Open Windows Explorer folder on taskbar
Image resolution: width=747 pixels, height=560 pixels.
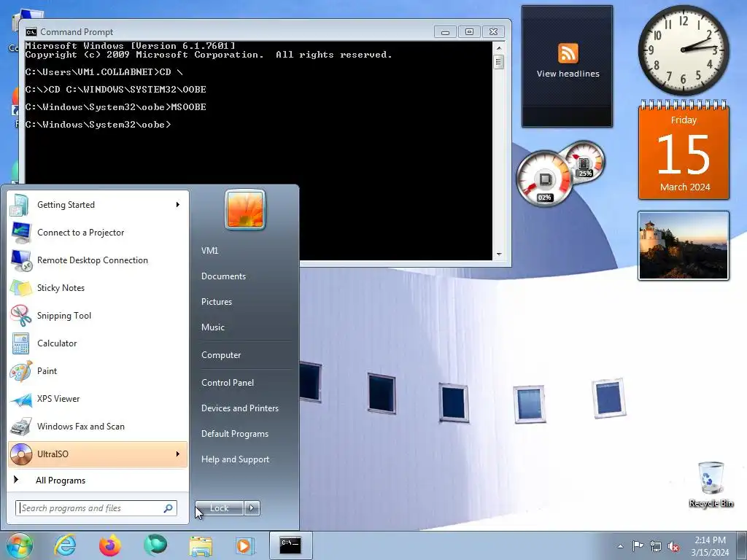click(201, 546)
